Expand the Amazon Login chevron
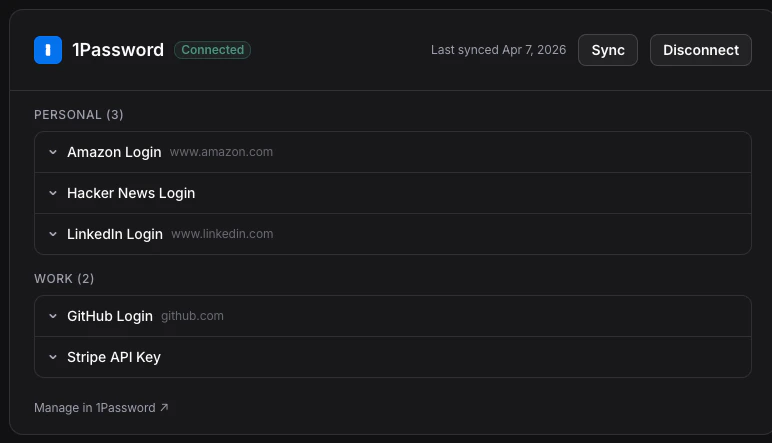 [x=53, y=152]
